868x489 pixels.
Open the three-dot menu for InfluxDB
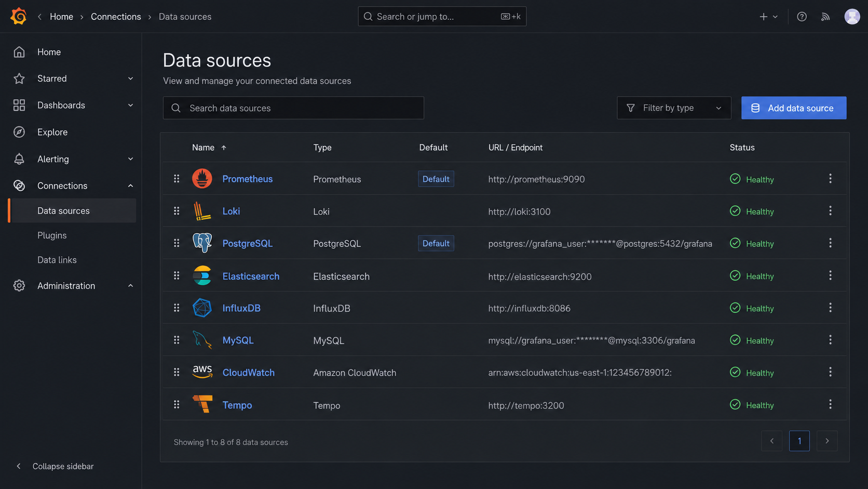[830, 308]
